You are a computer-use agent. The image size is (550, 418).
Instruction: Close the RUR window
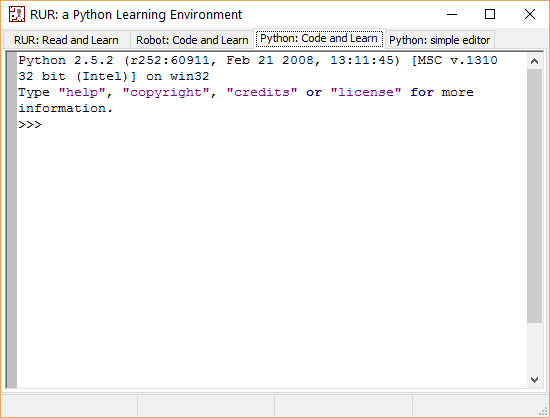(x=530, y=14)
